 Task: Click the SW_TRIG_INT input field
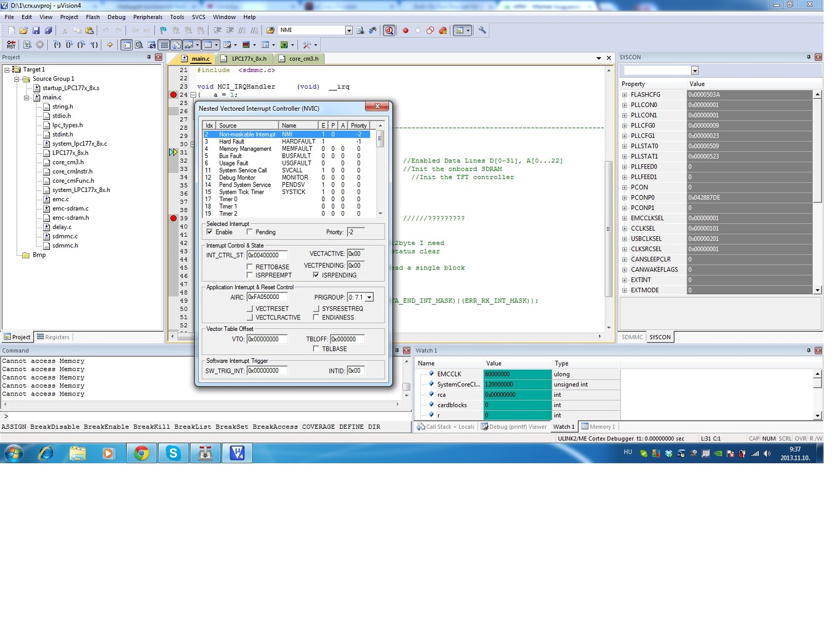[267, 371]
